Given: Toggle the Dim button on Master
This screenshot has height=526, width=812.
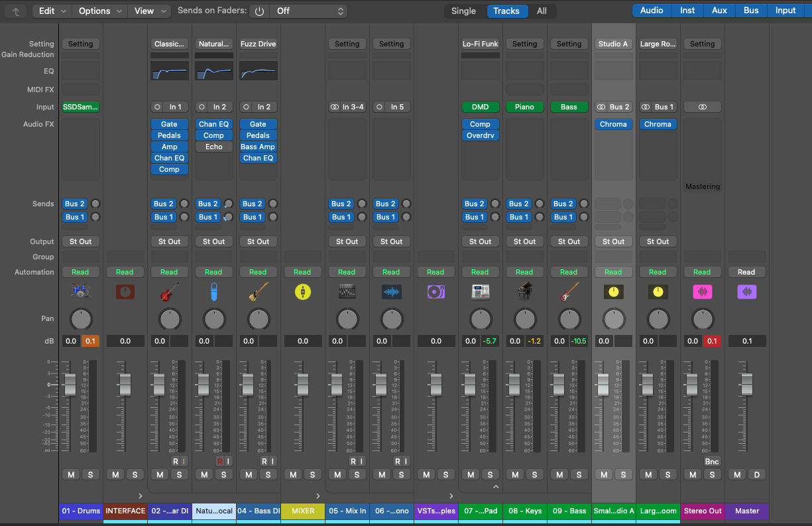Looking at the screenshot, I should tap(756, 474).
